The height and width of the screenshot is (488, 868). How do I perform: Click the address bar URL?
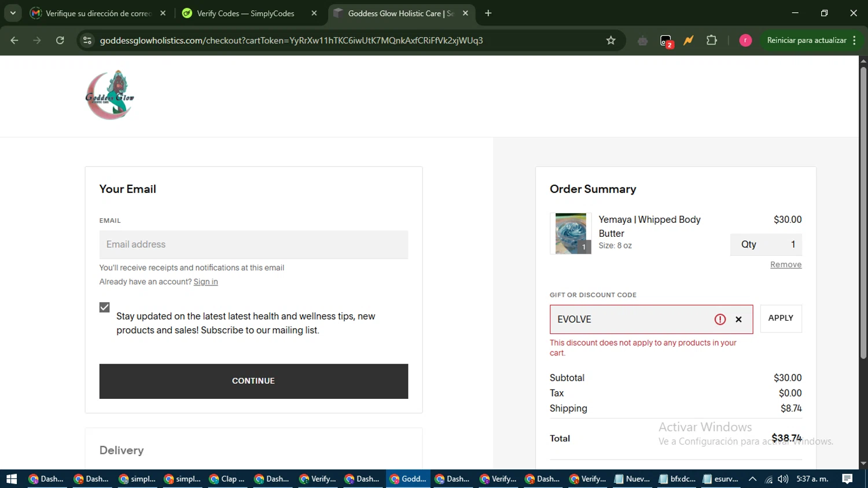[x=291, y=41]
